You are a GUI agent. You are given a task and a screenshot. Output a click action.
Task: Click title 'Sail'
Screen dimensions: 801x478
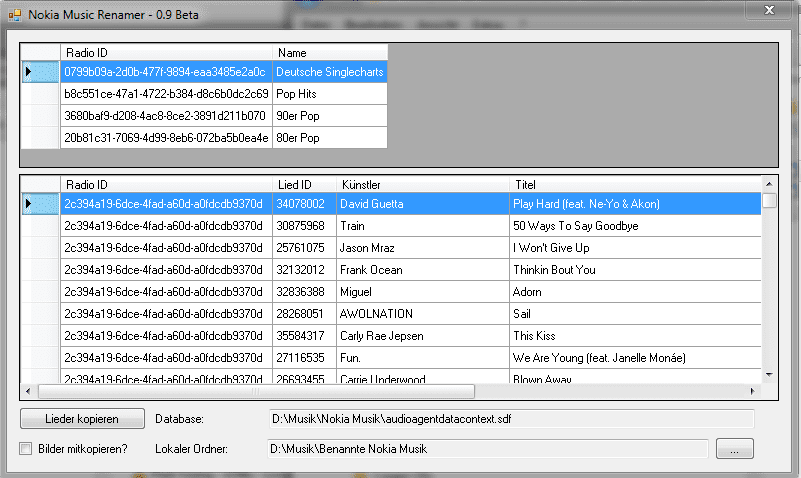(x=635, y=314)
